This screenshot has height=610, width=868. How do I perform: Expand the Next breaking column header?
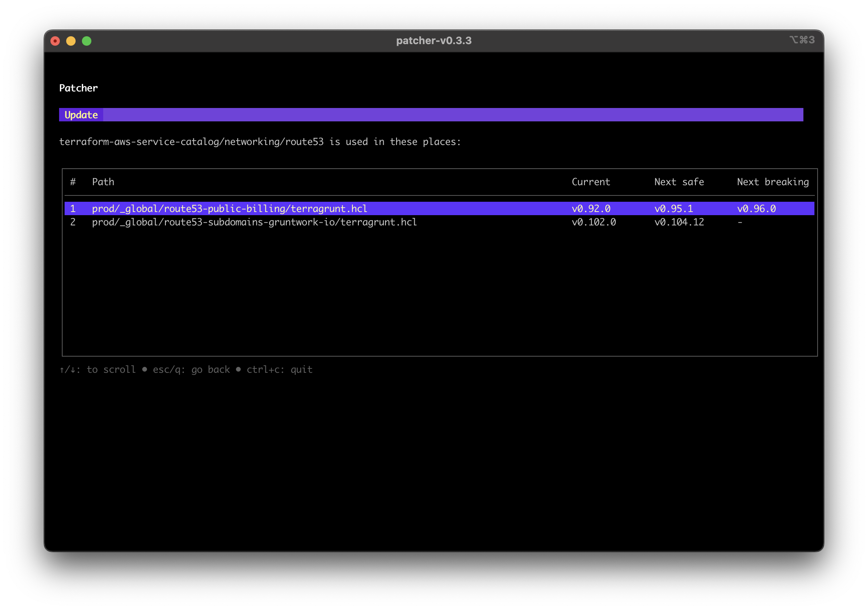tap(773, 182)
